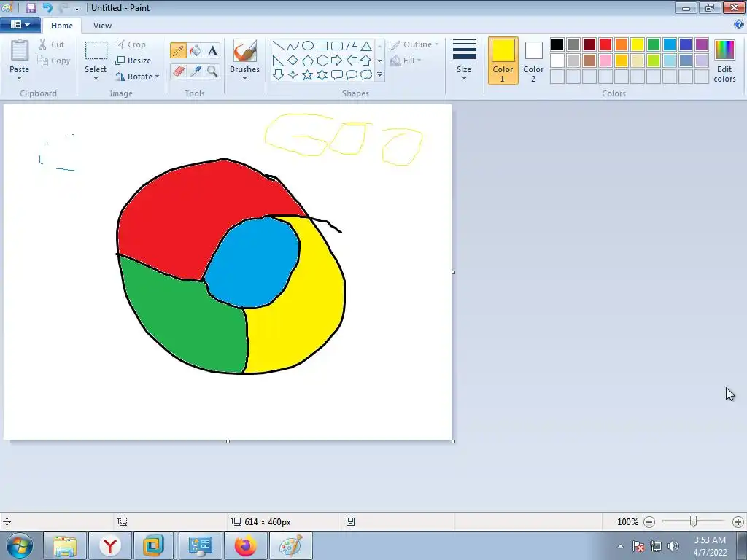Select the Fill with color bucket tool
747x560 pixels.
pos(196,50)
